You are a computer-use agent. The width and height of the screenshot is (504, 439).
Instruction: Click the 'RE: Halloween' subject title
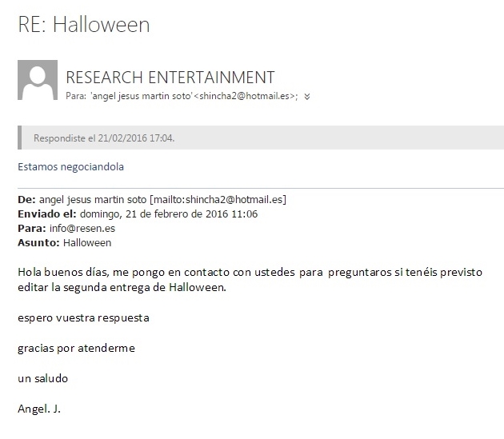(83, 25)
